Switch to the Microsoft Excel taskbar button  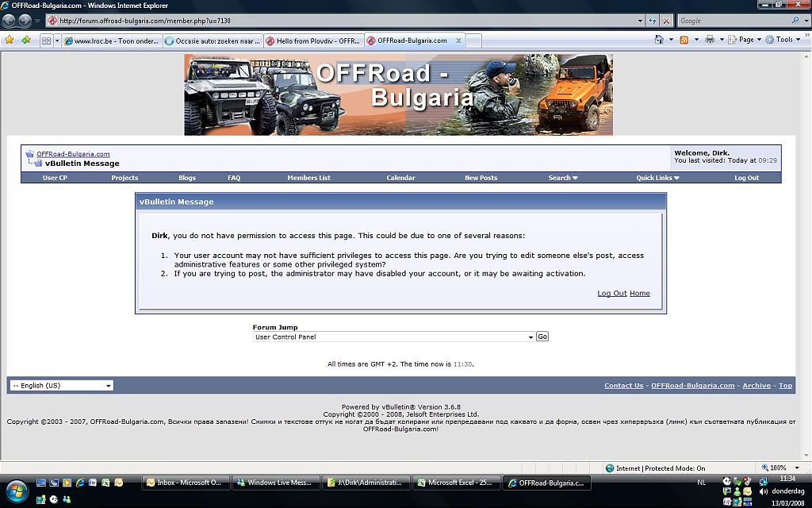click(x=456, y=483)
